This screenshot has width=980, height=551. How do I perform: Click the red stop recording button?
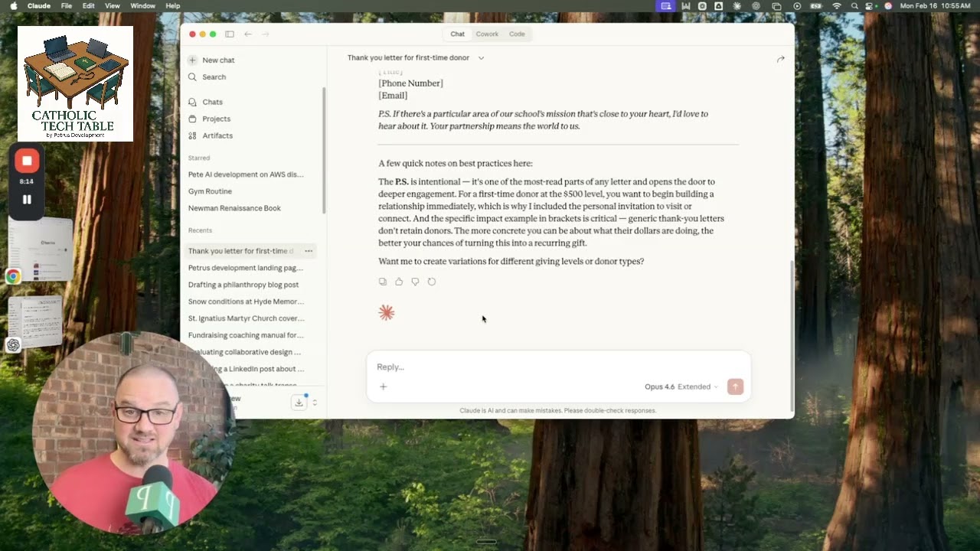click(27, 161)
